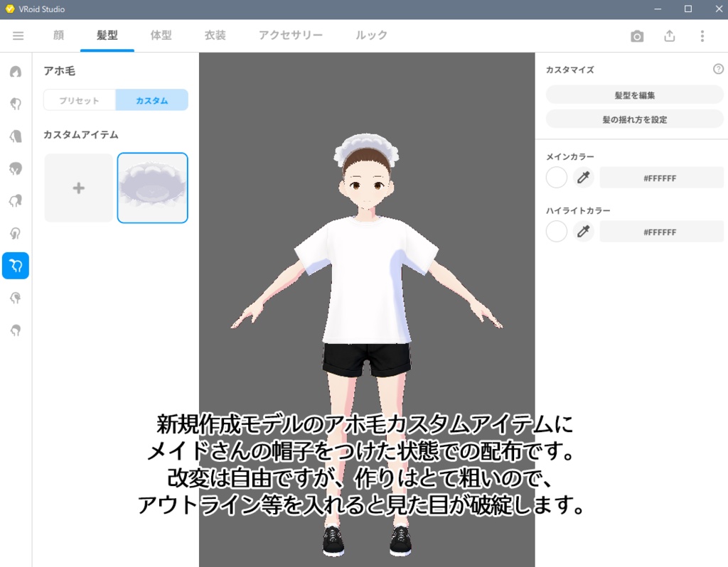Click the メインカラー color swatch circle
This screenshot has height=567, width=728.
click(x=556, y=178)
